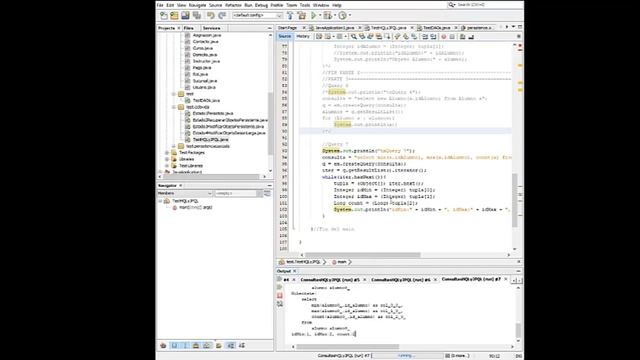
Task: Select the main method in Navigator
Action: pos(196,207)
